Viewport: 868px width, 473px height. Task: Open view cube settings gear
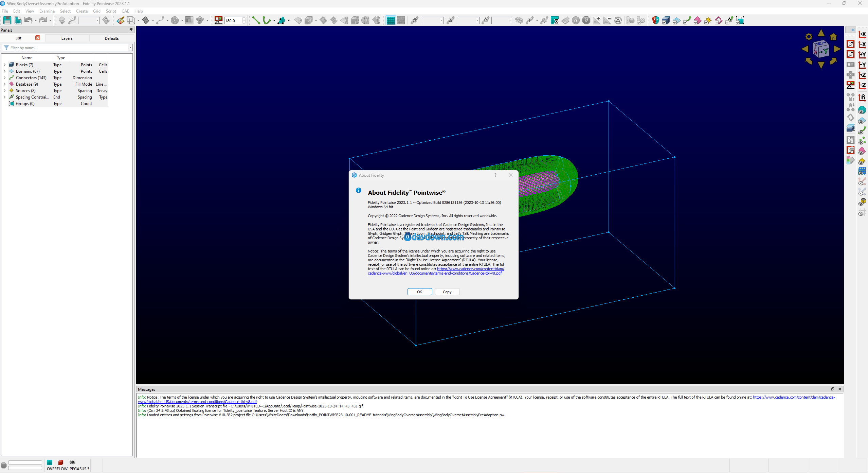pyautogui.click(x=809, y=37)
